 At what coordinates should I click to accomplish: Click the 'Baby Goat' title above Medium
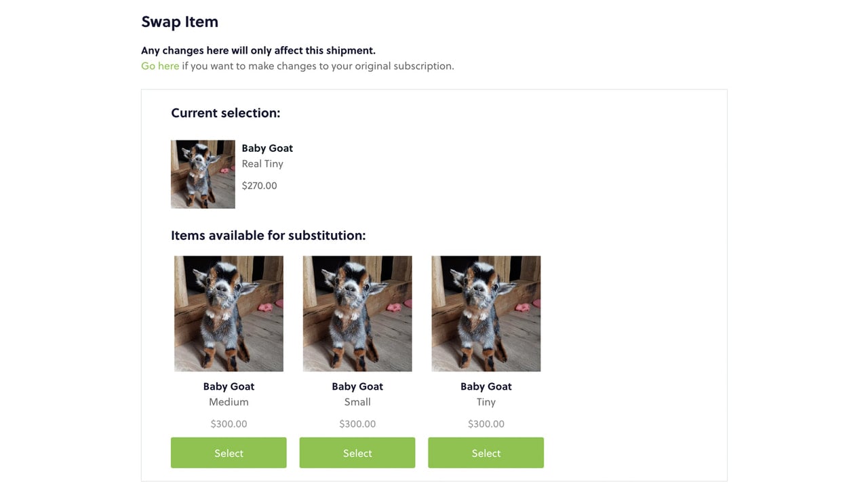(x=229, y=386)
